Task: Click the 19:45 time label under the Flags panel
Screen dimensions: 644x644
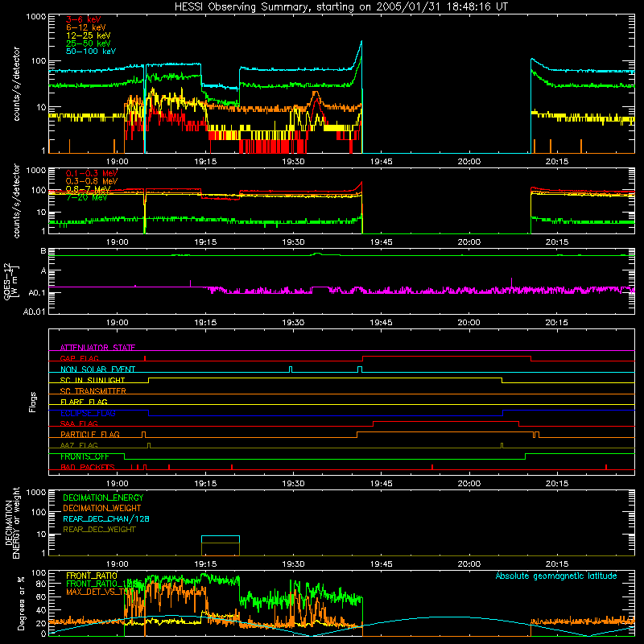Action: [381, 484]
